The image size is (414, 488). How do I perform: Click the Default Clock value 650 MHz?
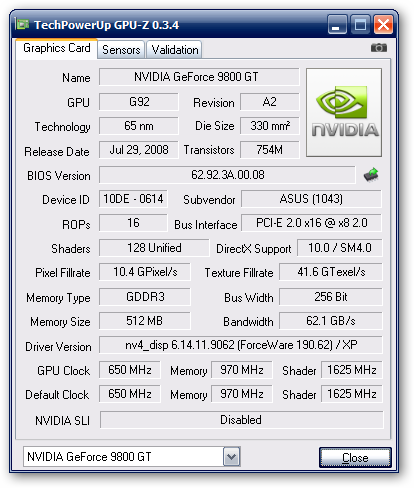[x=130, y=394]
